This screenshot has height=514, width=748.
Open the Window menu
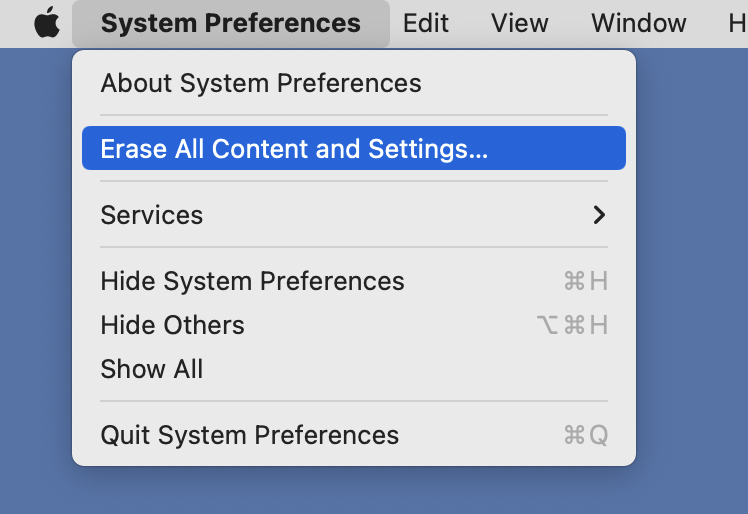[639, 23]
